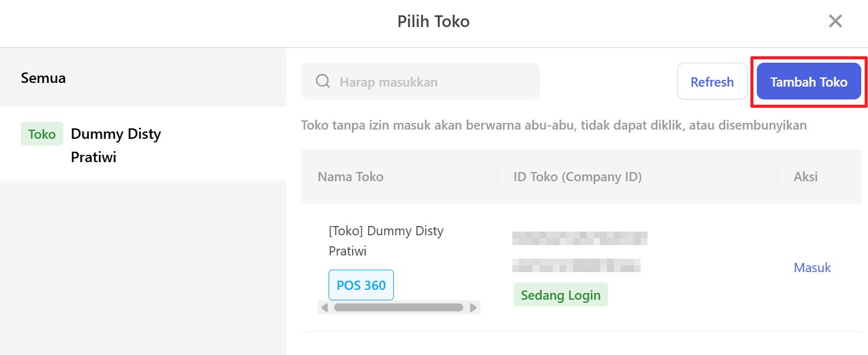The image size is (868, 355).
Task: Click the Masuk link to enter store
Action: (812, 268)
